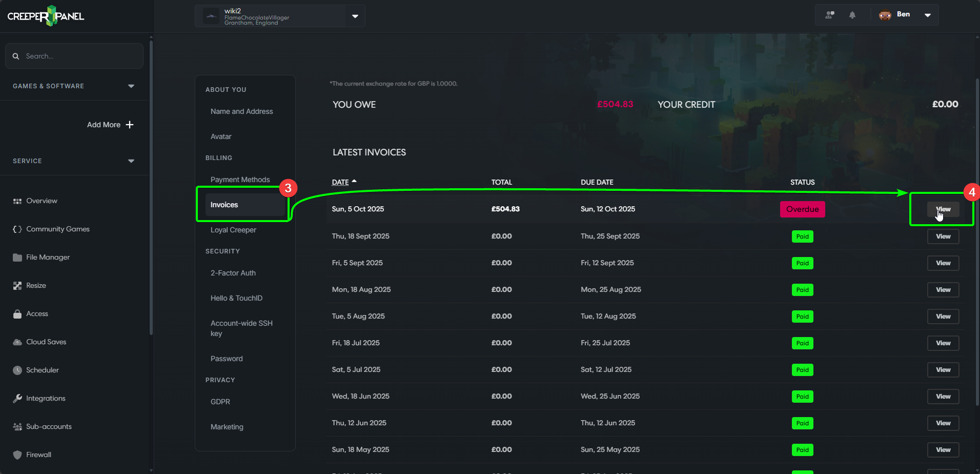Open Integrations wrench icon

(x=17, y=399)
